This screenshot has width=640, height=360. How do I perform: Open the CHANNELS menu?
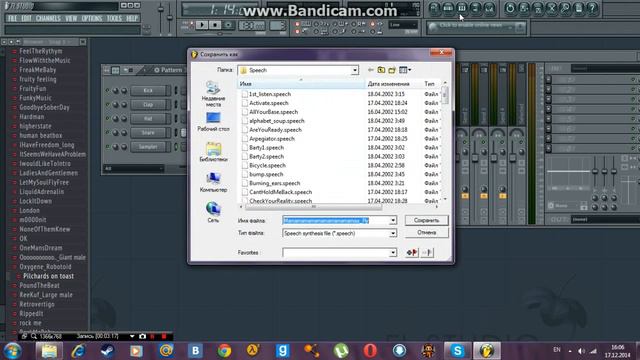[48, 18]
